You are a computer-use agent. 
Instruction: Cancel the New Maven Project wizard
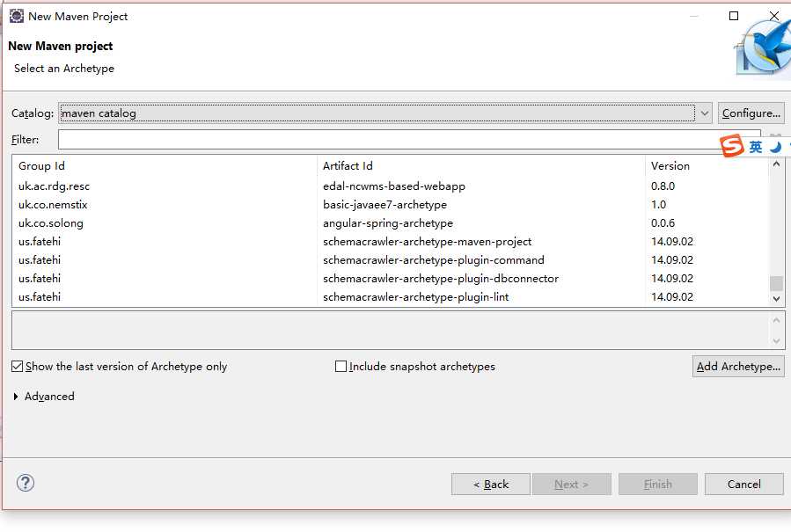[x=744, y=485]
